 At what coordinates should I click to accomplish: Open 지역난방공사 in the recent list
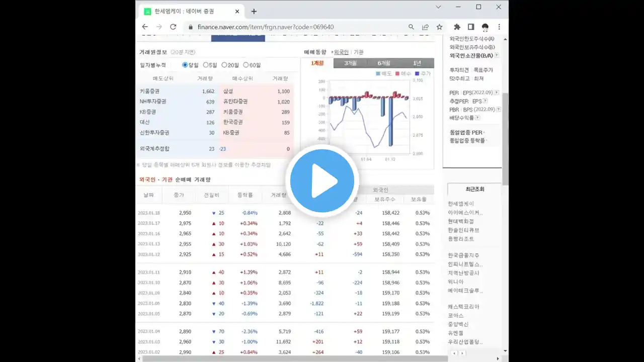[464, 273]
